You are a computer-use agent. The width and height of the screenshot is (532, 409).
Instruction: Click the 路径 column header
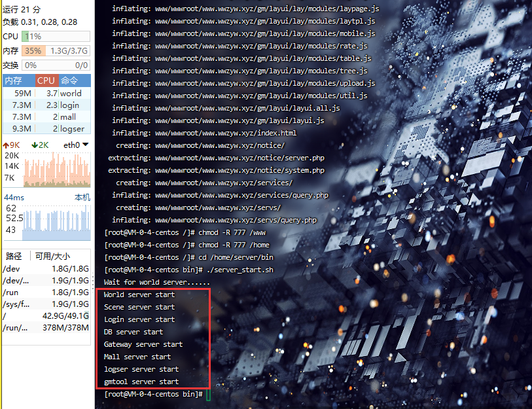(14, 256)
